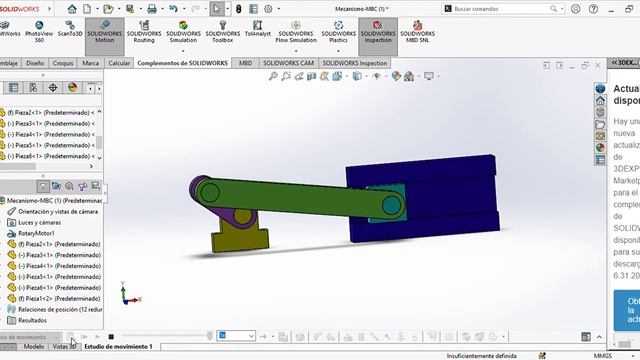Launch the PhotoView 360 add-in
Image resolution: width=640 pixels, height=360 pixels.
click(39, 32)
